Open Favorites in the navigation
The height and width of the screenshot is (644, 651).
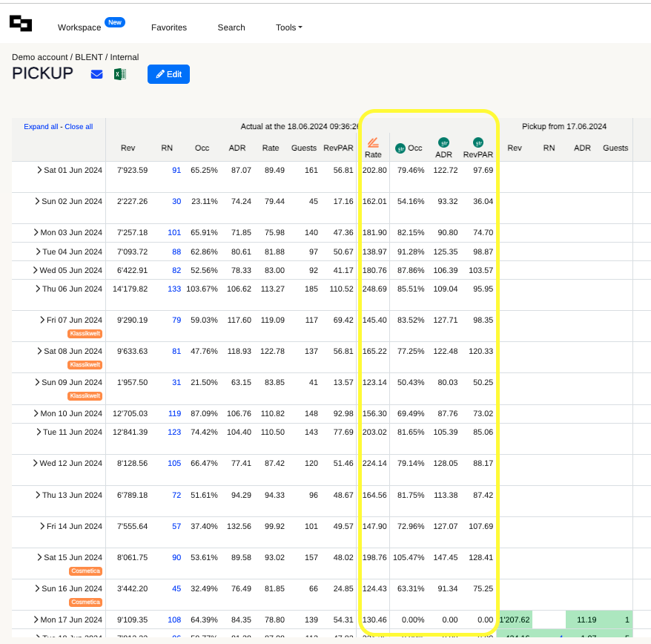(x=169, y=27)
